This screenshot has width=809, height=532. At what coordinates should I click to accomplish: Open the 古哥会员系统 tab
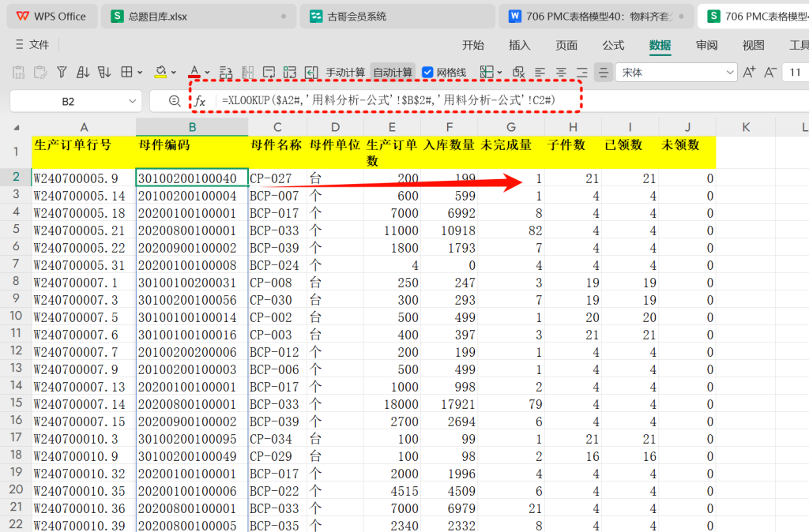[x=397, y=17]
